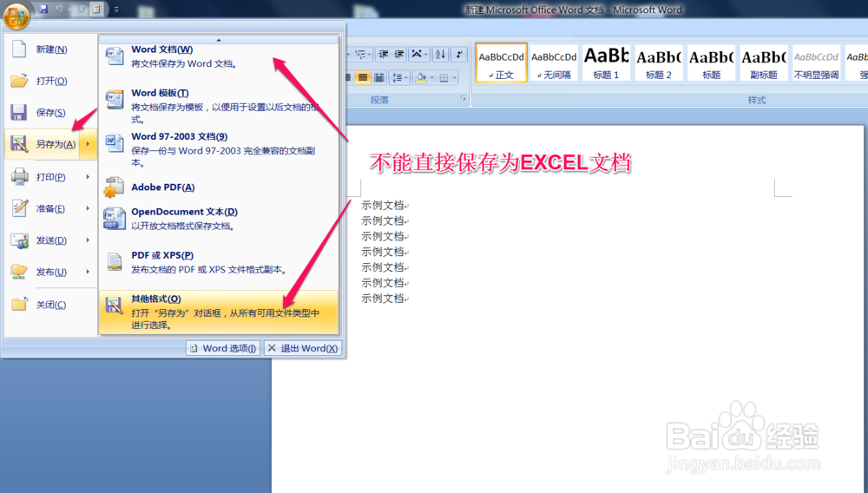Click the sort A-Z icon

[441, 54]
